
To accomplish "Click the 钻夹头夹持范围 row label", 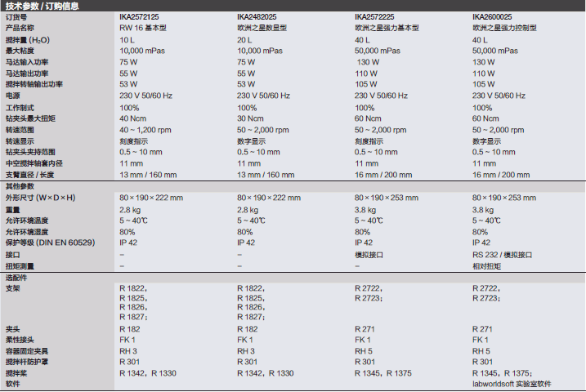I will [x=30, y=153].
